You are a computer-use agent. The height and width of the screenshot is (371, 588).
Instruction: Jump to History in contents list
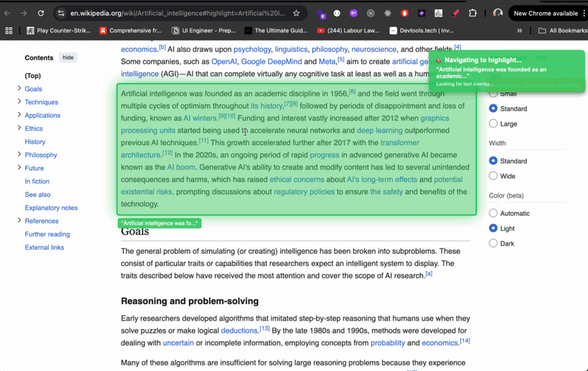pyautogui.click(x=35, y=141)
